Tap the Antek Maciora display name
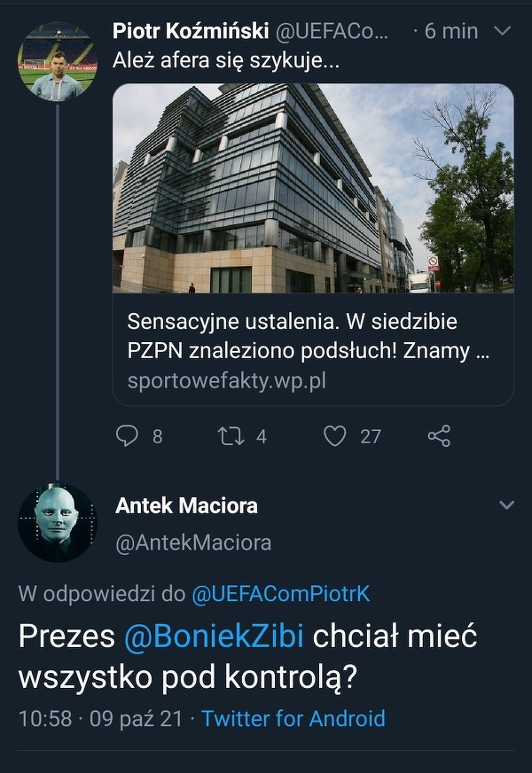The image size is (532, 773). [x=186, y=505]
